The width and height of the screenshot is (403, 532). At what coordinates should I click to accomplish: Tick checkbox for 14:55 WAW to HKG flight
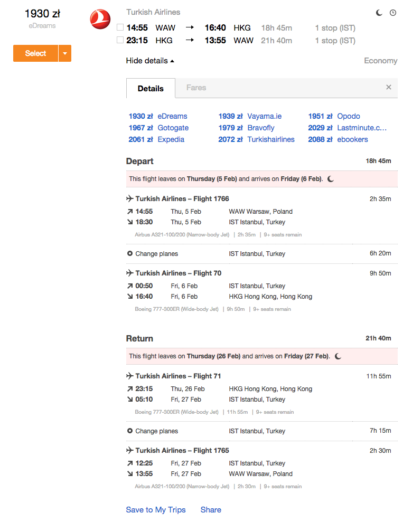120,27
